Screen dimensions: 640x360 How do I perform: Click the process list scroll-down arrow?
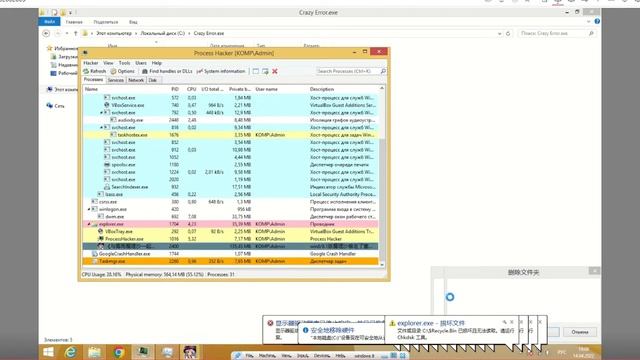(382, 264)
